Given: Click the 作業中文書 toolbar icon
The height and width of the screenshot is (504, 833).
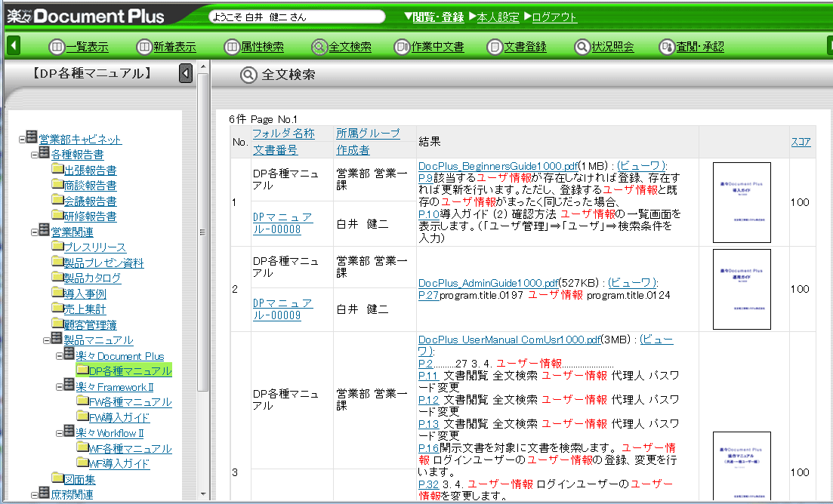Looking at the screenshot, I should (x=402, y=47).
